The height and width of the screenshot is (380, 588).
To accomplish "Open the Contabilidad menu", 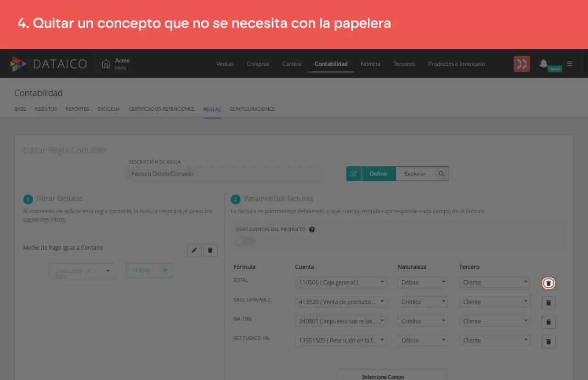I will 331,64.
